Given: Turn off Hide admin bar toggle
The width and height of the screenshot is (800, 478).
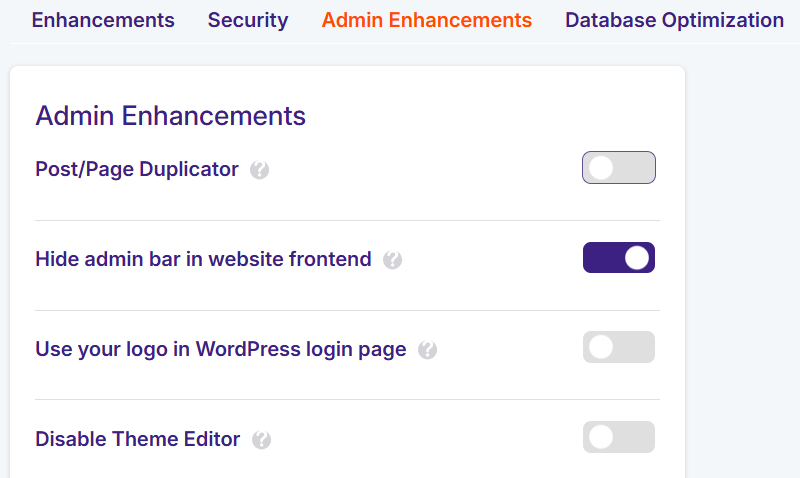Looking at the screenshot, I should point(619,258).
